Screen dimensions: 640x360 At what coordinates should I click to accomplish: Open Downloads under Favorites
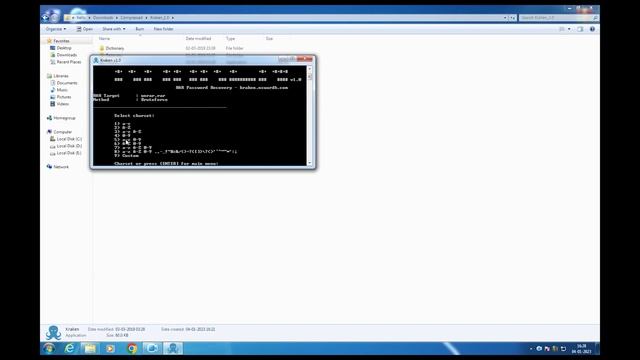tap(67, 55)
